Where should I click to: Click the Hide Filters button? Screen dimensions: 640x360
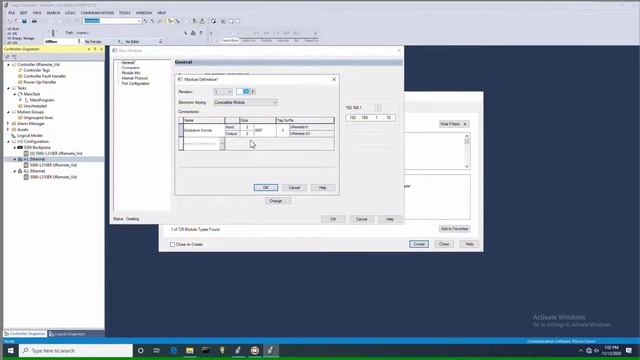454,124
